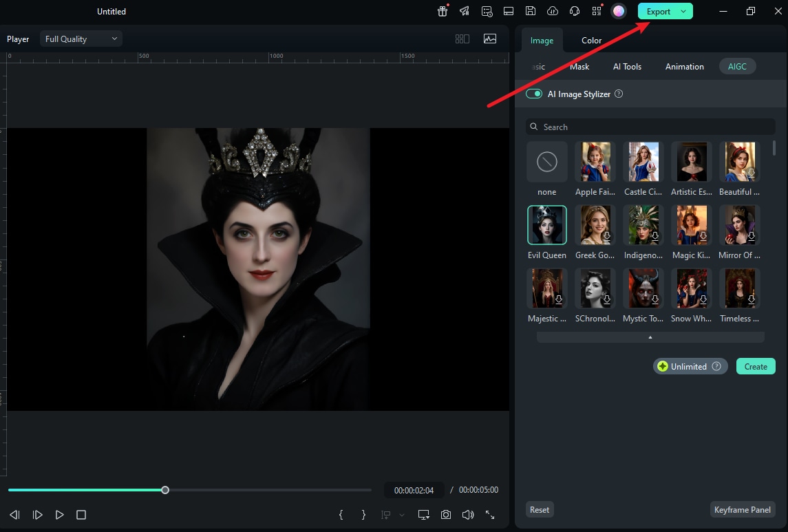Click the current timecode 00:00:02:04
The image size is (788, 532).
(x=414, y=490)
